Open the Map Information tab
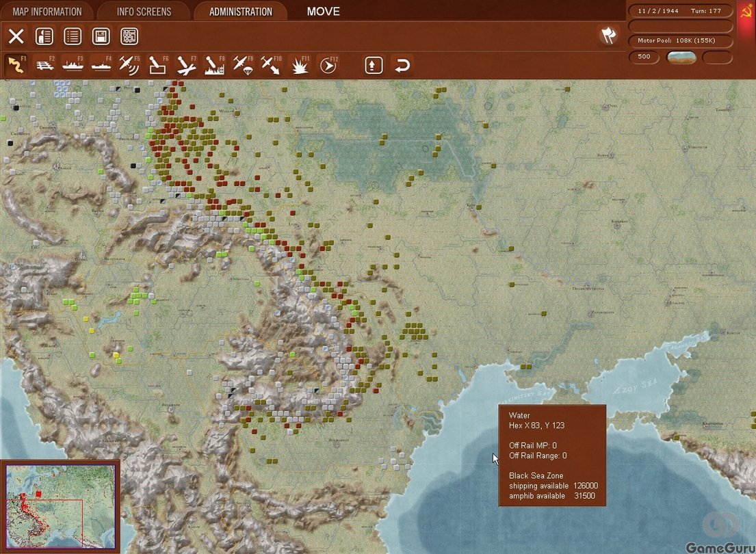 [x=47, y=11]
